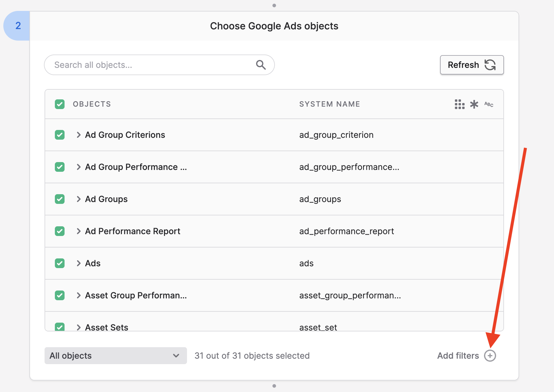Uncheck the Ads object checkbox
The image size is (554, 392).
coord(60,263)
